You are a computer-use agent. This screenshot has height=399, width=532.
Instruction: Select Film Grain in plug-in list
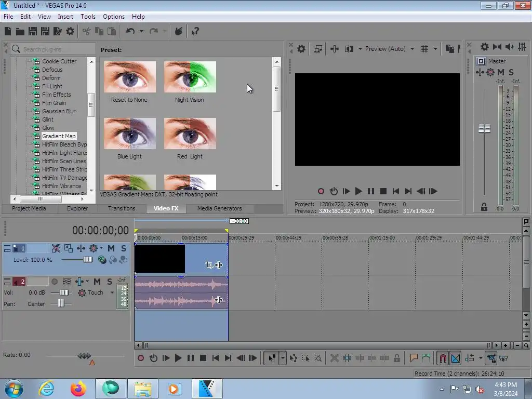54,103
